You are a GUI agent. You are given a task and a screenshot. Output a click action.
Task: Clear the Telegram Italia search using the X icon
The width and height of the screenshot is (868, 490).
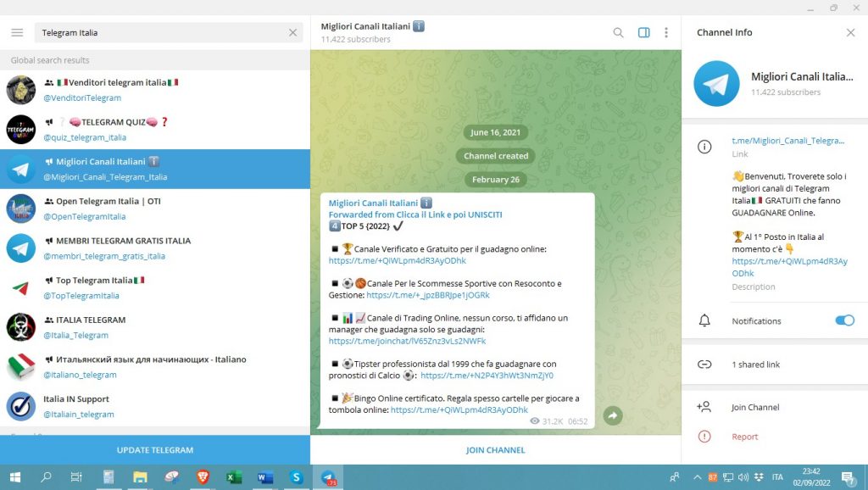point(292,31)
